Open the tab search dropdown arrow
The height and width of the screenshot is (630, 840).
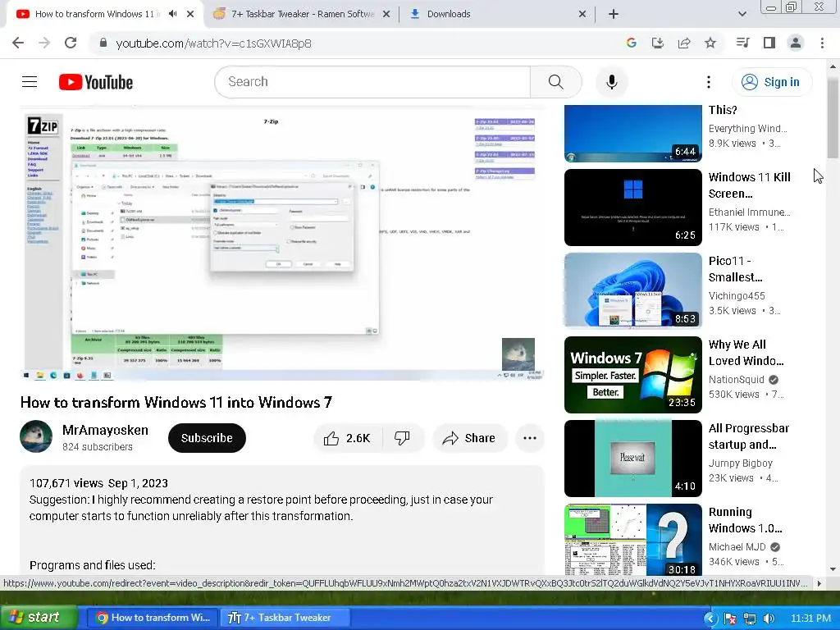click(x=742, y=14)
